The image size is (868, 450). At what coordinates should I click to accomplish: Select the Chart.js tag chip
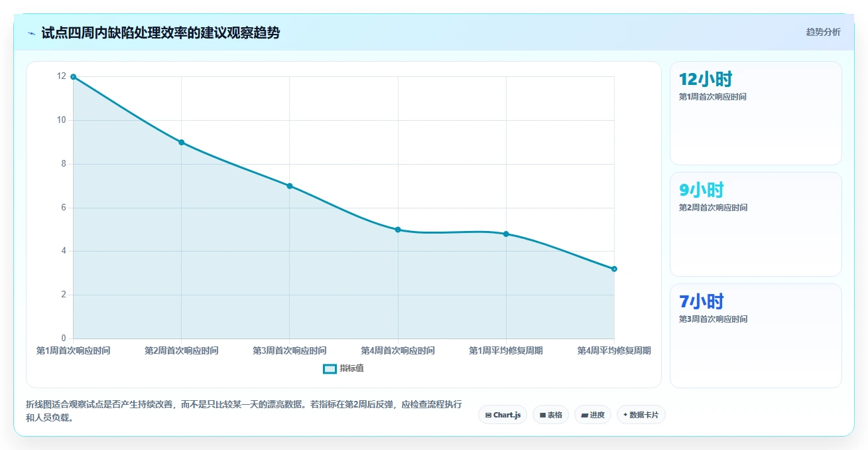click(503, 415)
